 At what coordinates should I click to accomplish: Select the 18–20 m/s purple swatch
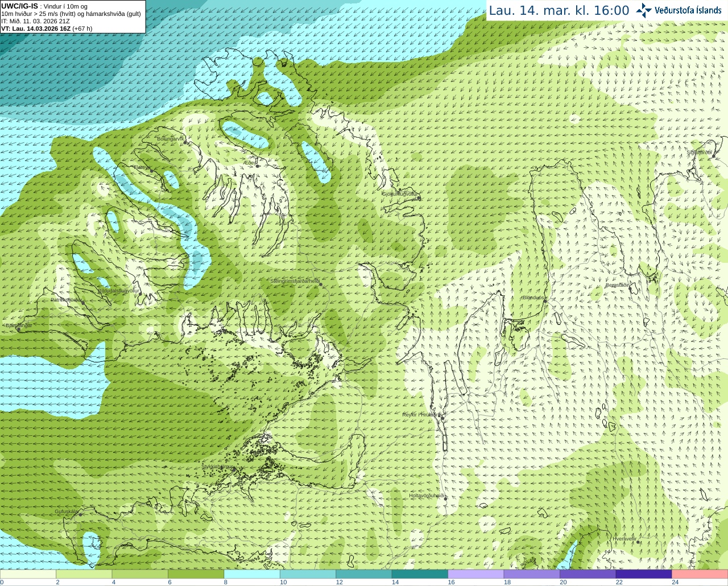(x=532, y=574)
